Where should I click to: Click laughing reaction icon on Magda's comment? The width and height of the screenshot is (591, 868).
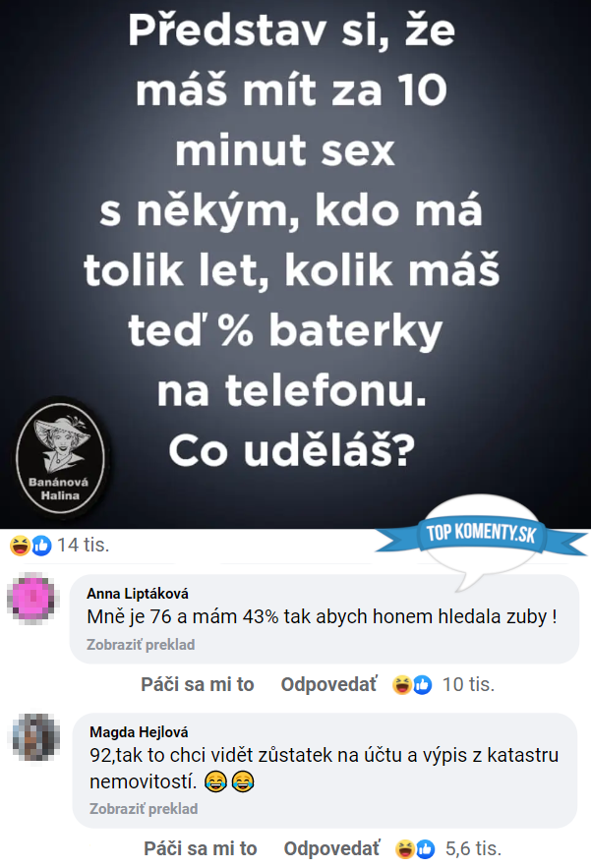[405, 848]
